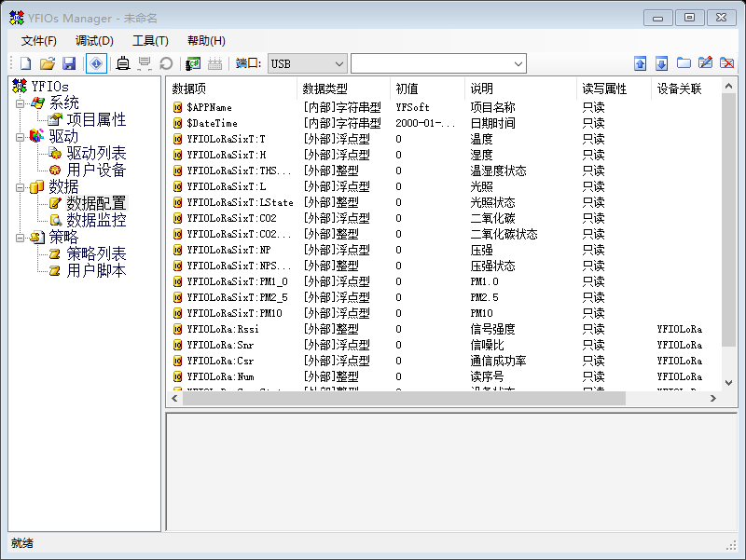Click the grayed keyboard toolbar icon
This screenshot has height=560, width=746.
pyautogui.click(x=215, y=63)
